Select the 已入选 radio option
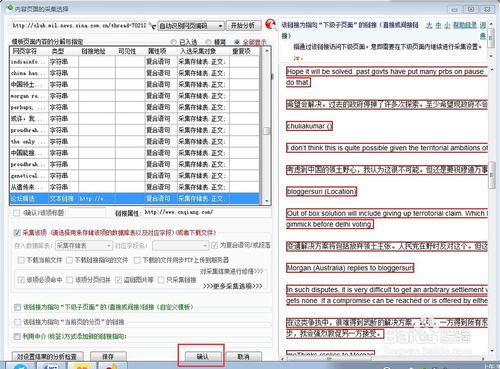Screen dimensions: 500x369 (x=174, y=42)
